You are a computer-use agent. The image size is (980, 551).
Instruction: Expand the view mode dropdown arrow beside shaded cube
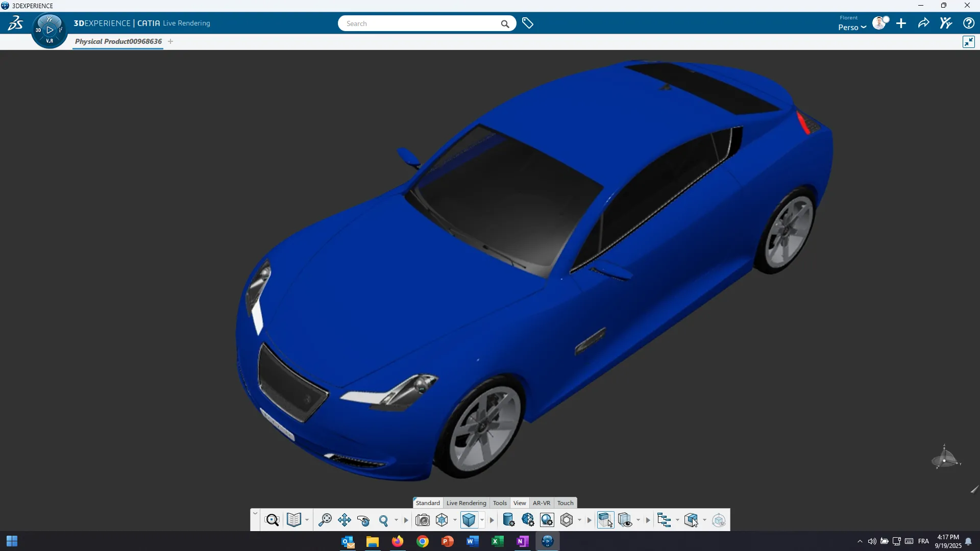coord(481,520)
